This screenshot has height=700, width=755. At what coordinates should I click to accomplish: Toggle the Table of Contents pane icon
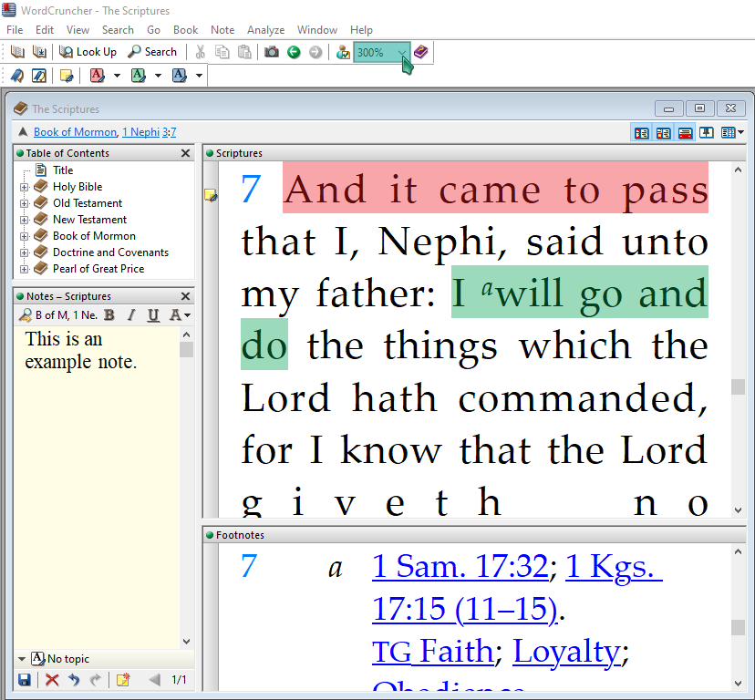coord(641,133)
